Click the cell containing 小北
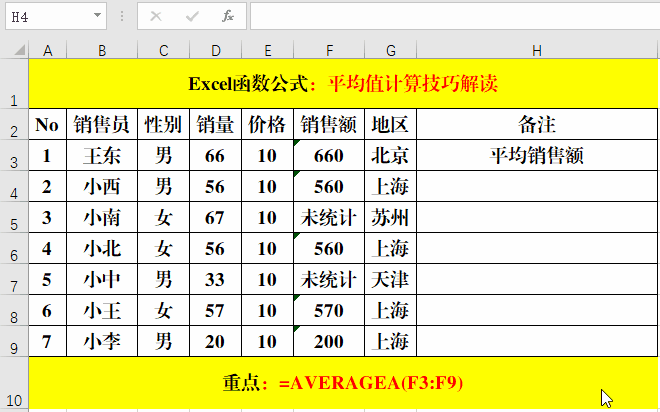 [x=102, y=248]
